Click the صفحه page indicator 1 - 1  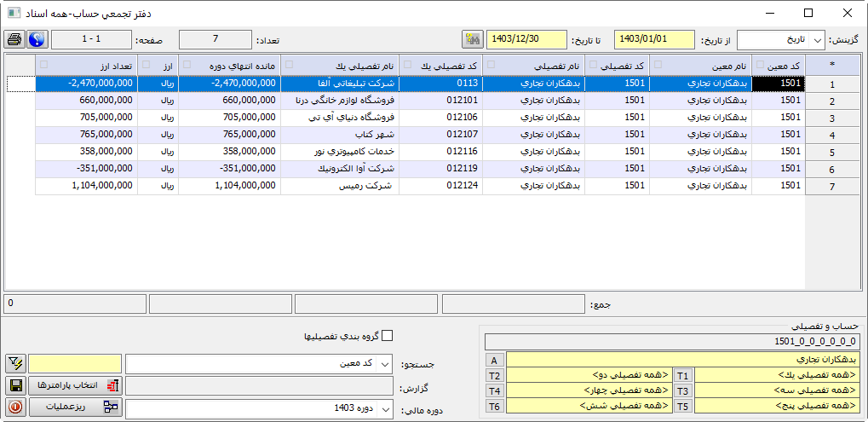click(91, 39)
